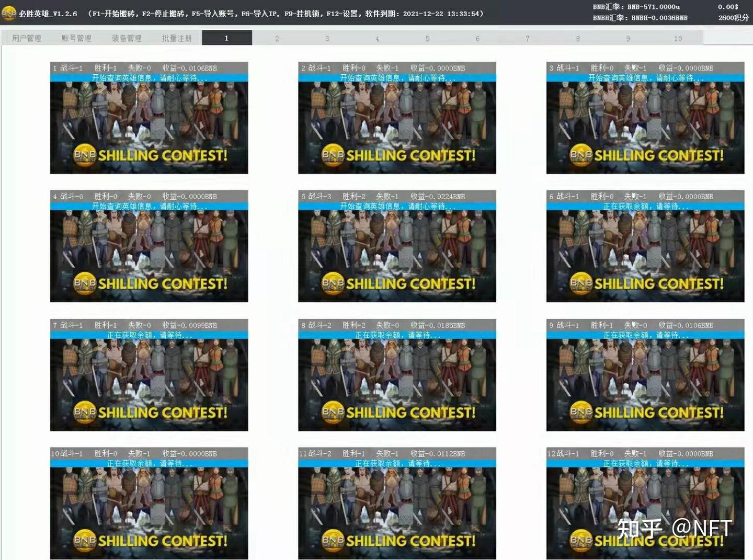Click the BNB coin icon in game window 5
Viewport: 753px width, 560px height.
333,283
